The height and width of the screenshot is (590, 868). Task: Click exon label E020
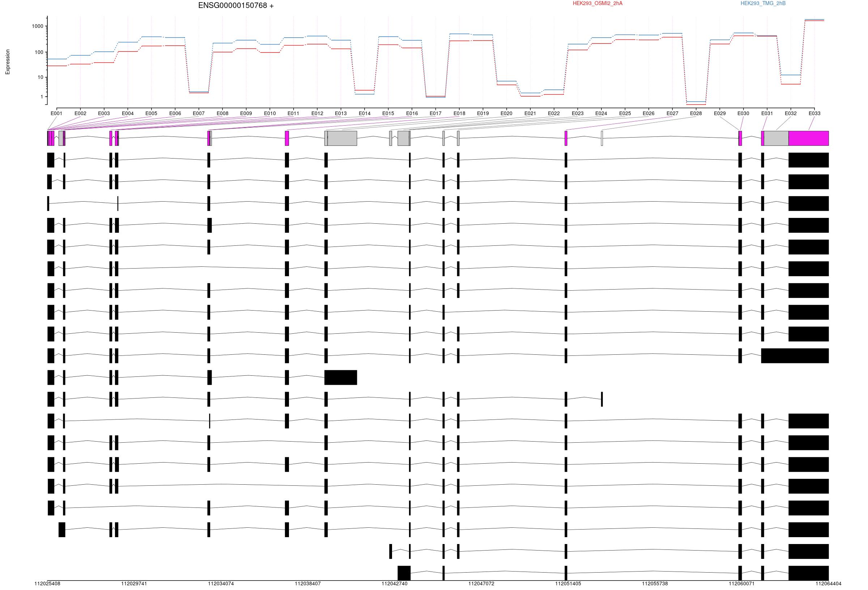coord(507,113)
